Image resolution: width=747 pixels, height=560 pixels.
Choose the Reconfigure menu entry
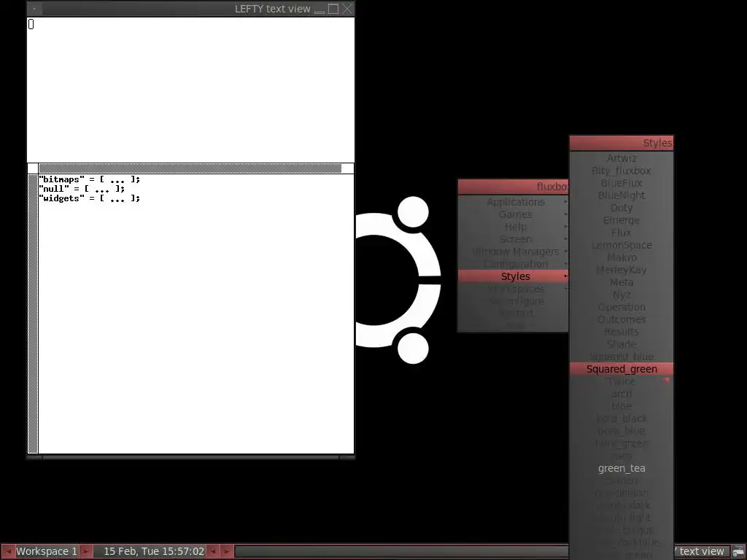click(513, 301)
